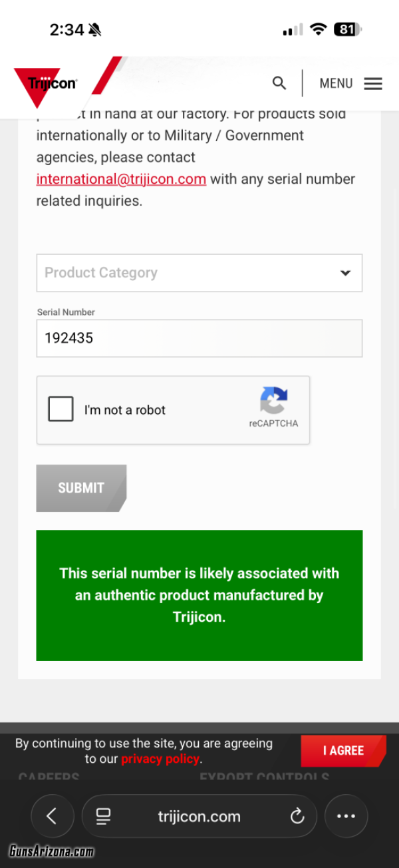Tap the green authentic product message

pyautogui.click(x=199, y=595)
